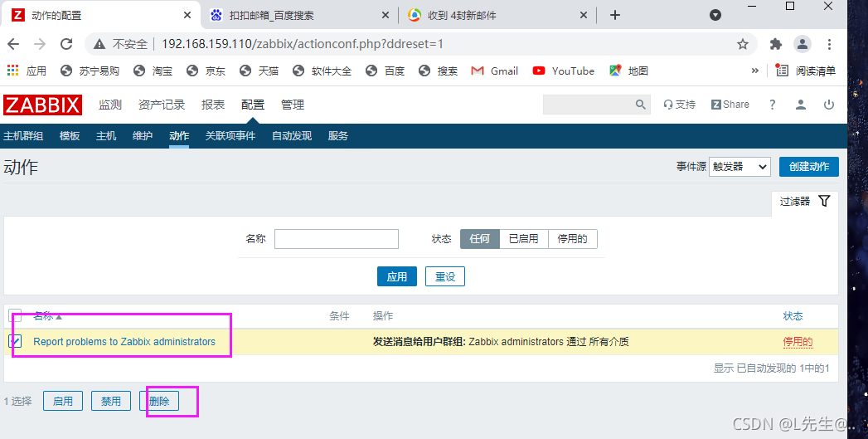Screen dimensions: 868x439
Task: Click the 应用 filter apply button
Action: (397, 276)
